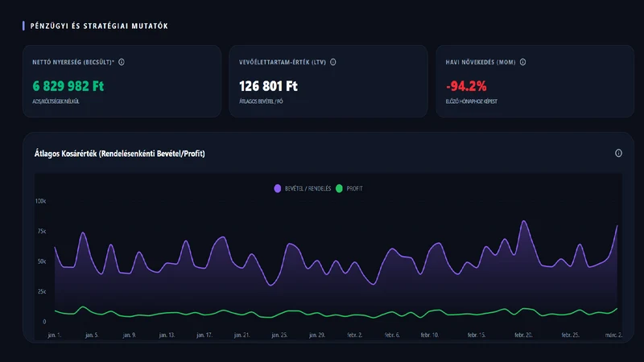Select the 6 829 982 Ft value

click(68, 86)
